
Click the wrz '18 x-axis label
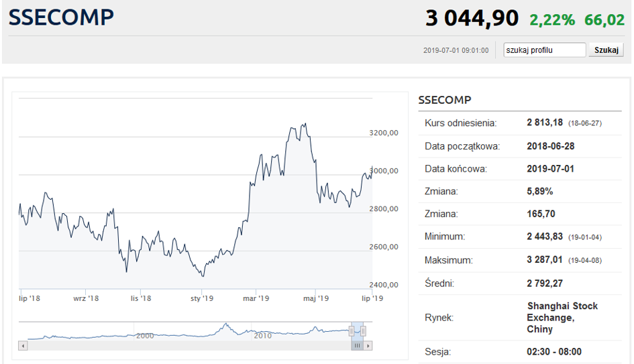pos(86,298)
